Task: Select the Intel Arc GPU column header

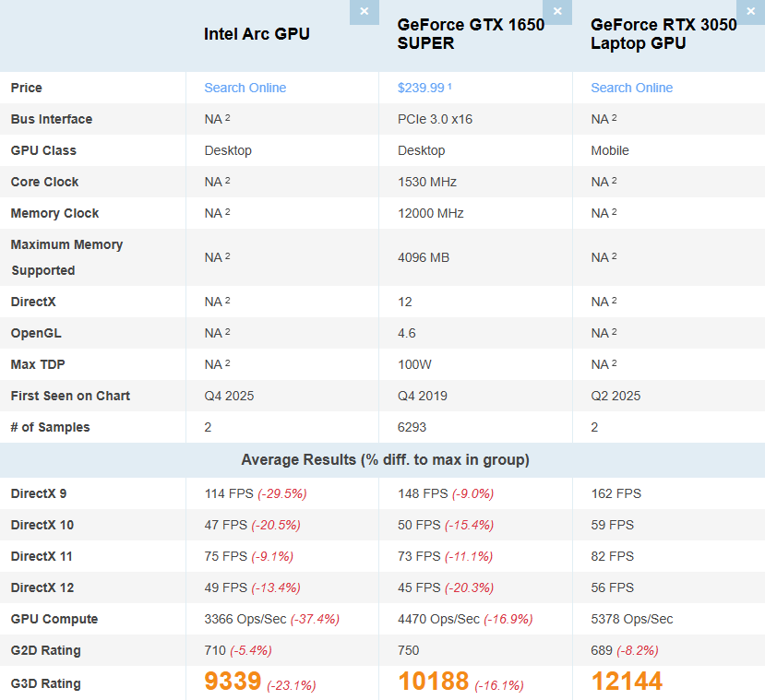Action: pos(257,33)
